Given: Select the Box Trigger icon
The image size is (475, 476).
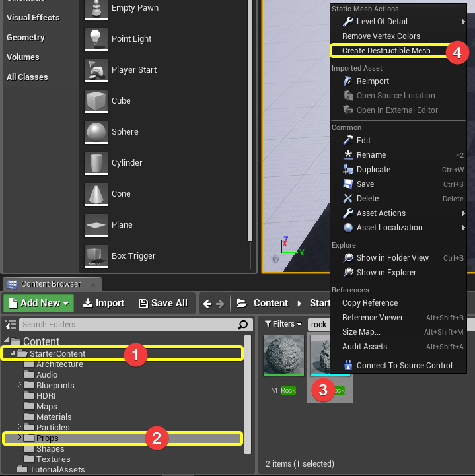Looking at the screenshot, I should click(x=96, y=256).
